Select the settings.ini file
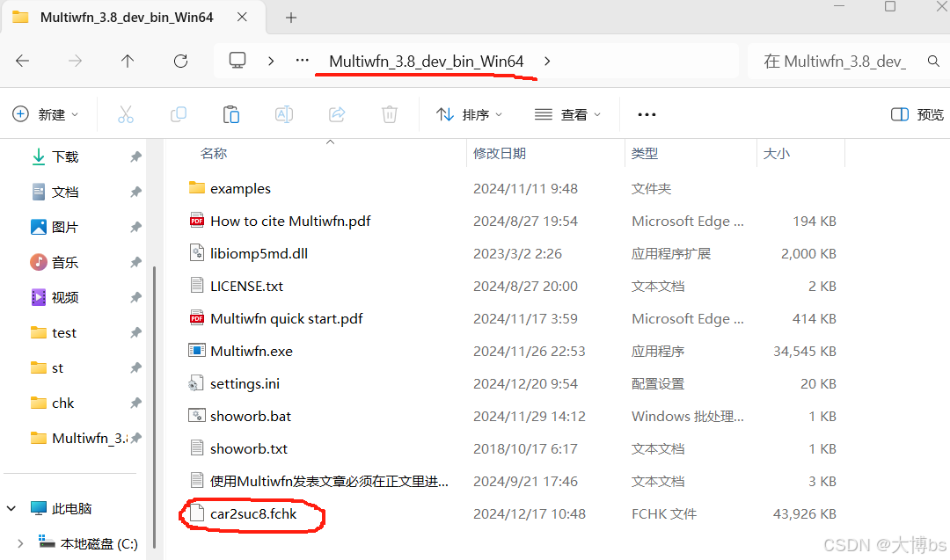 coord(245,384)
